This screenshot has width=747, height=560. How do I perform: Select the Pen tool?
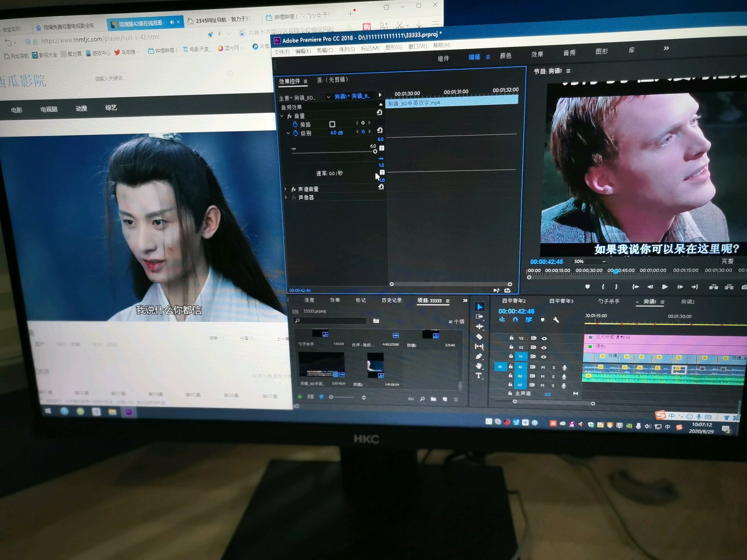[x=479, y=356]
